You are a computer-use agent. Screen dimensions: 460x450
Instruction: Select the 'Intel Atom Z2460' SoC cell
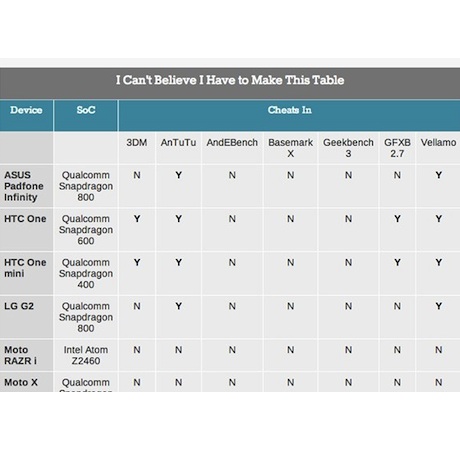coord(86,355)
